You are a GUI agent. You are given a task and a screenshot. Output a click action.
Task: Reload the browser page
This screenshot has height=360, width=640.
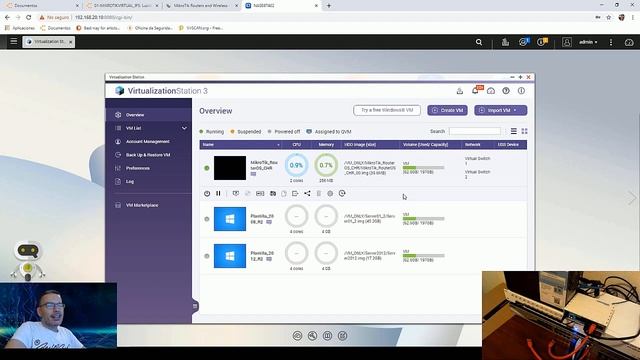[x=29, y=18]
